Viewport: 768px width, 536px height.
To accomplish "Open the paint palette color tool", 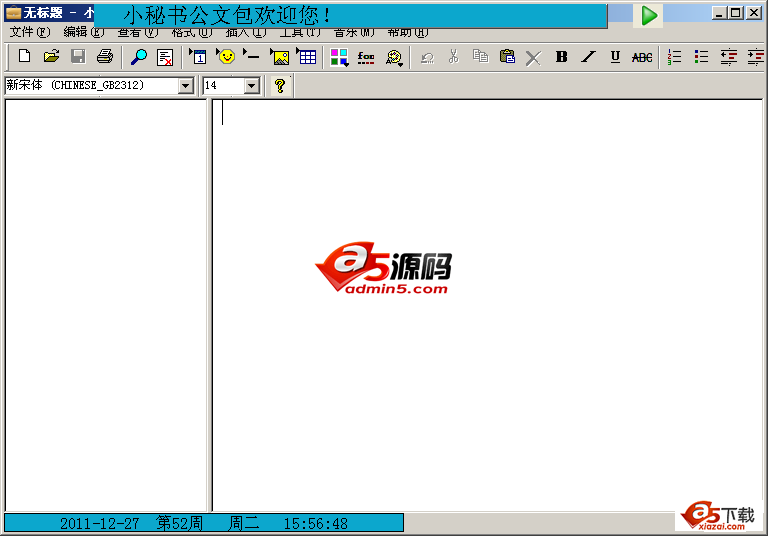I will point(394,57).
